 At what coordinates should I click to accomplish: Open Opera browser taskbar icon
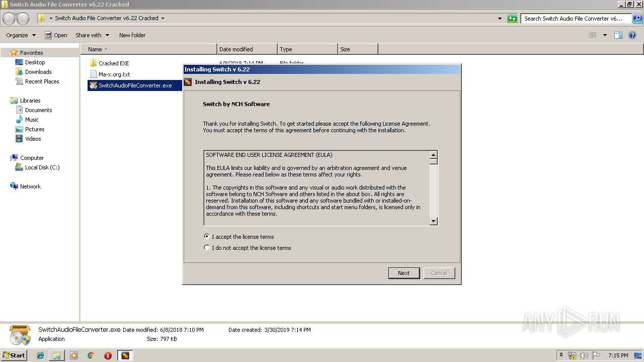point(108,355)
